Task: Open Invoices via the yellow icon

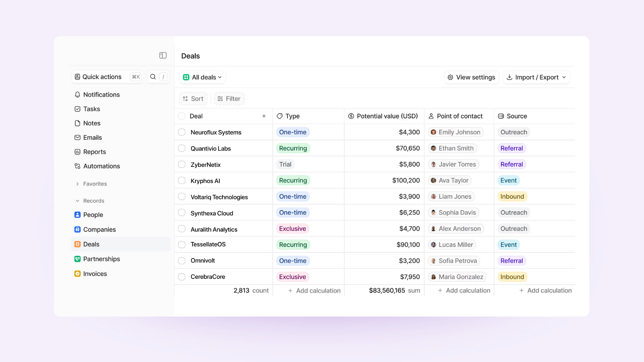Action: click(x=77, y=274)
